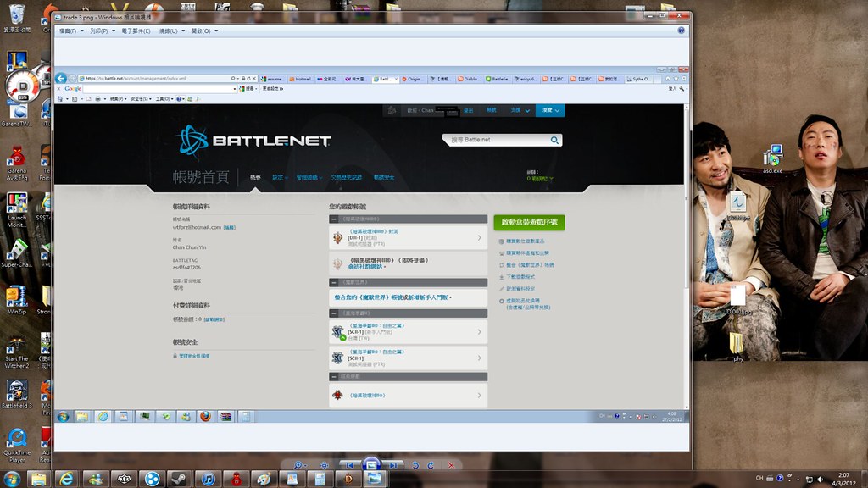Rotate the picture counterclockwise
Screen dimensions: 868x488
pyautogui.click(x=415, y=465)
